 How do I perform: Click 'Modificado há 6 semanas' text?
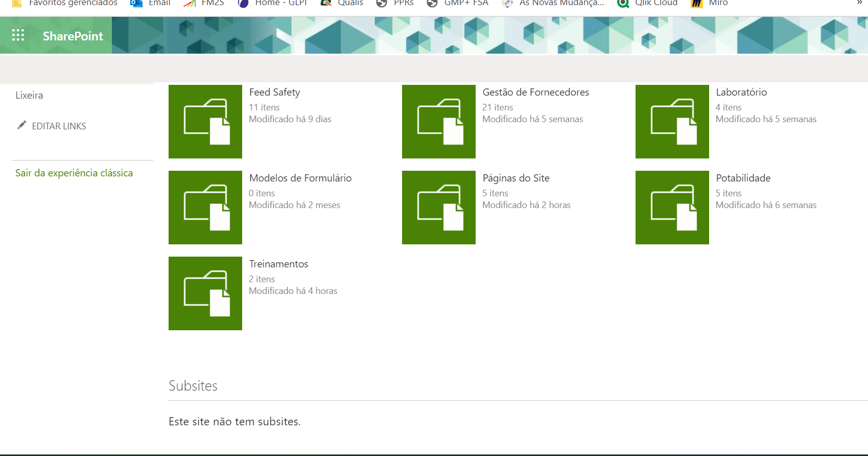766,205
